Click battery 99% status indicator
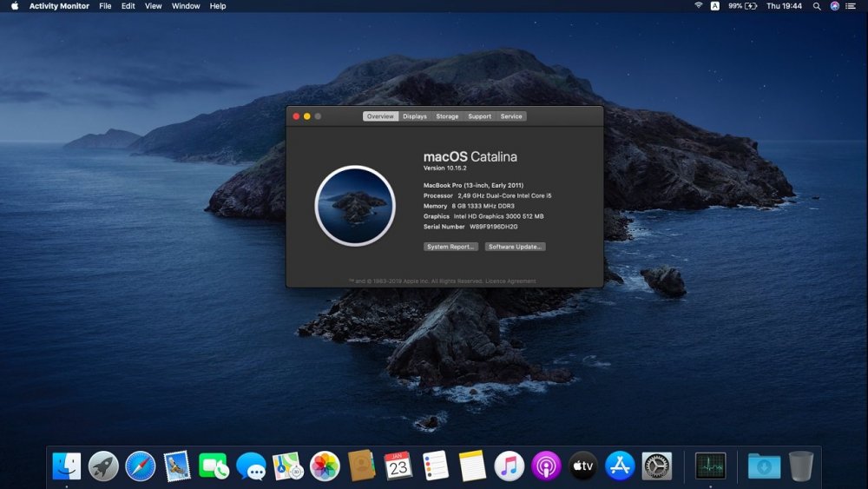This screenshot has height=489, width=868. 742,6
